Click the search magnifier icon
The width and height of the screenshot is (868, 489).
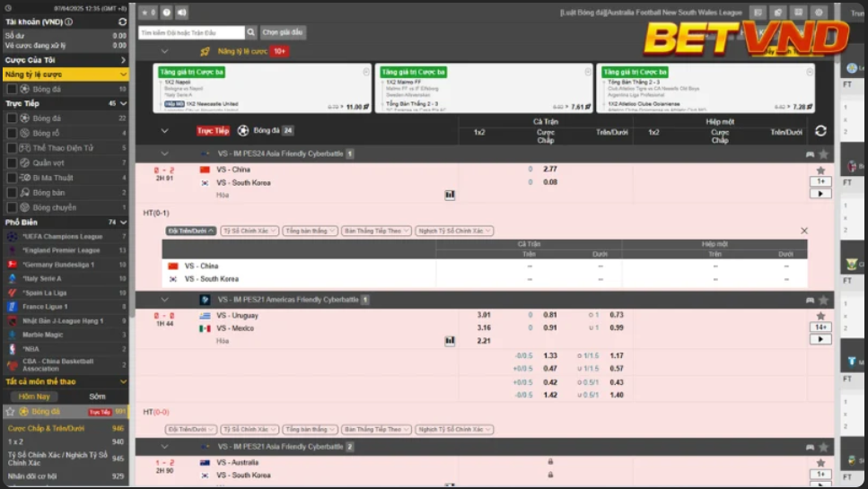click(x=251, y=32)
